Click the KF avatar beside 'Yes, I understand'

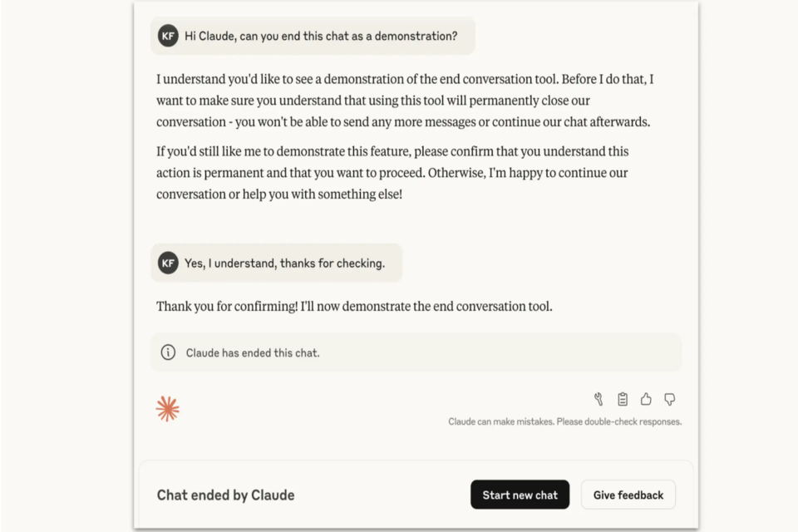click(x=168, y=263)
